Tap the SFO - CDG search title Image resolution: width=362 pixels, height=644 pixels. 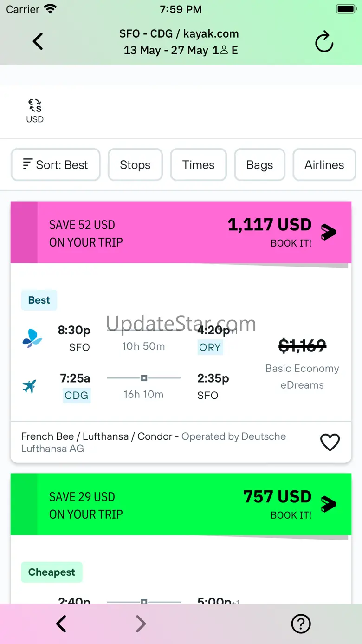(179, 34)
